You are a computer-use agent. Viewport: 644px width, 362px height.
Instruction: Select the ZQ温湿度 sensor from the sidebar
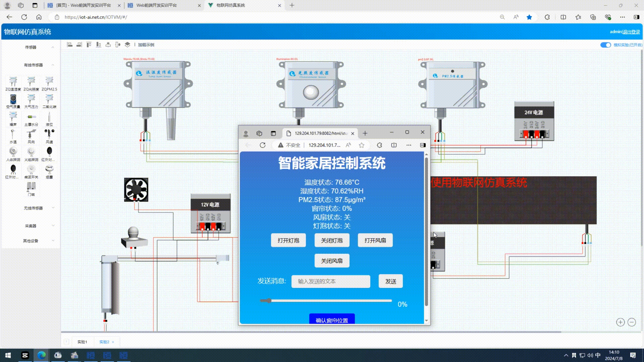pyautogui.click(x=13, y=81)
